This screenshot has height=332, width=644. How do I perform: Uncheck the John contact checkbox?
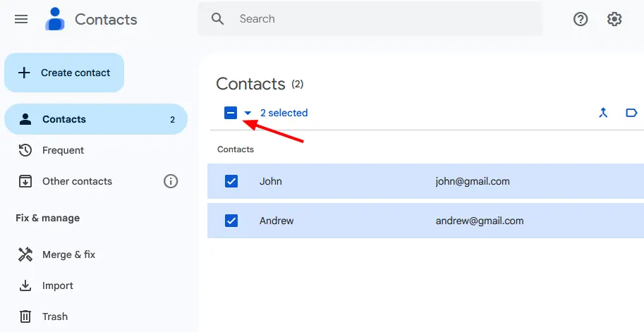point(231,181)
